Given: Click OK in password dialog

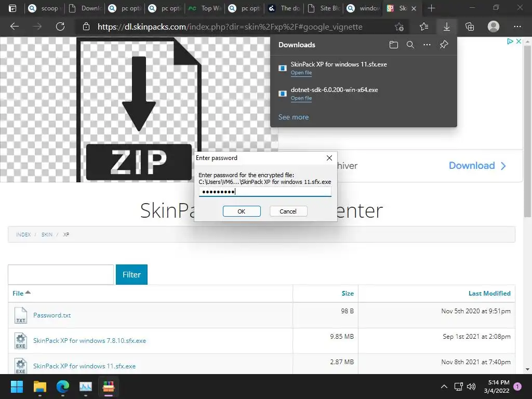Looking at the screenshot, I should (242, 211).
